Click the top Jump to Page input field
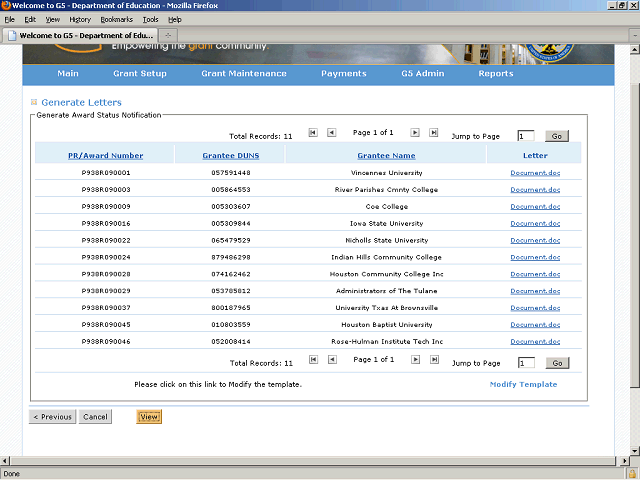 tap(526, 136)
